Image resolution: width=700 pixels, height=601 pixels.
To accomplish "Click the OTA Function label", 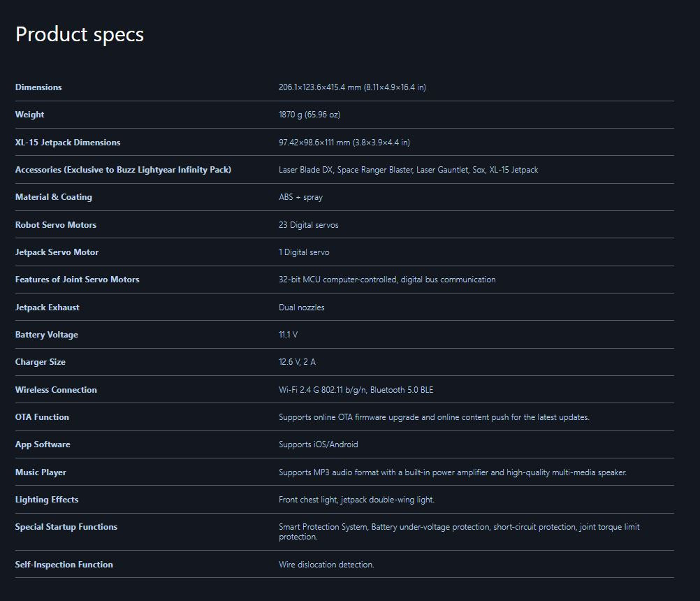I will [42, 417].
